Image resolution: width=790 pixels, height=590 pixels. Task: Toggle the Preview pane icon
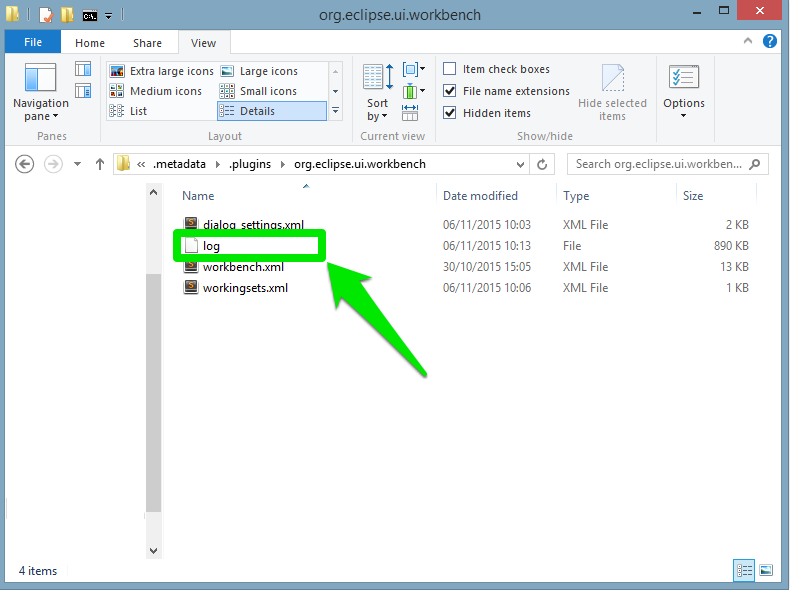click(x=83, y=69)
